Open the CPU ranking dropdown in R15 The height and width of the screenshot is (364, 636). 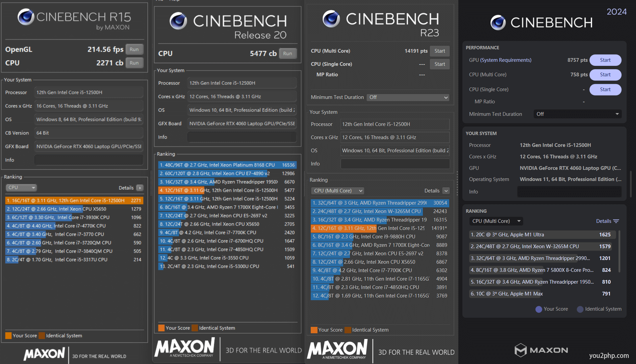[x=21, y=188]
